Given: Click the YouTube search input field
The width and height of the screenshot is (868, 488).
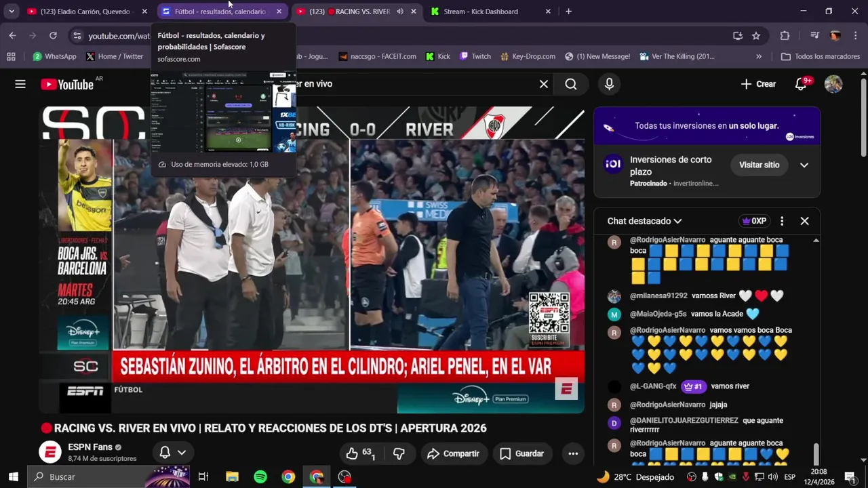Looking at the screenshot, I should pos(420,84).
